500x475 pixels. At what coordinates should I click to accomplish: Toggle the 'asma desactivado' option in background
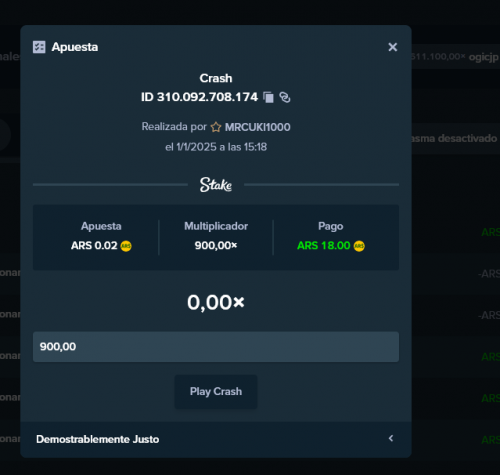pyautogui.click(x=454, y=138)
